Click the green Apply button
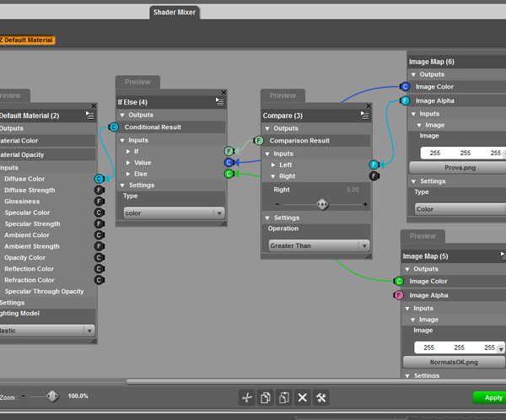The height and width of the screenshot is (420, 506). pyautogui.click(x=489, y=398)
